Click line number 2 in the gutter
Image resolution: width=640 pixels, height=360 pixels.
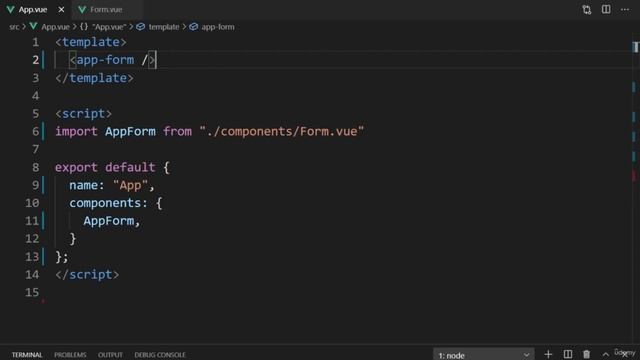point(36,60)
